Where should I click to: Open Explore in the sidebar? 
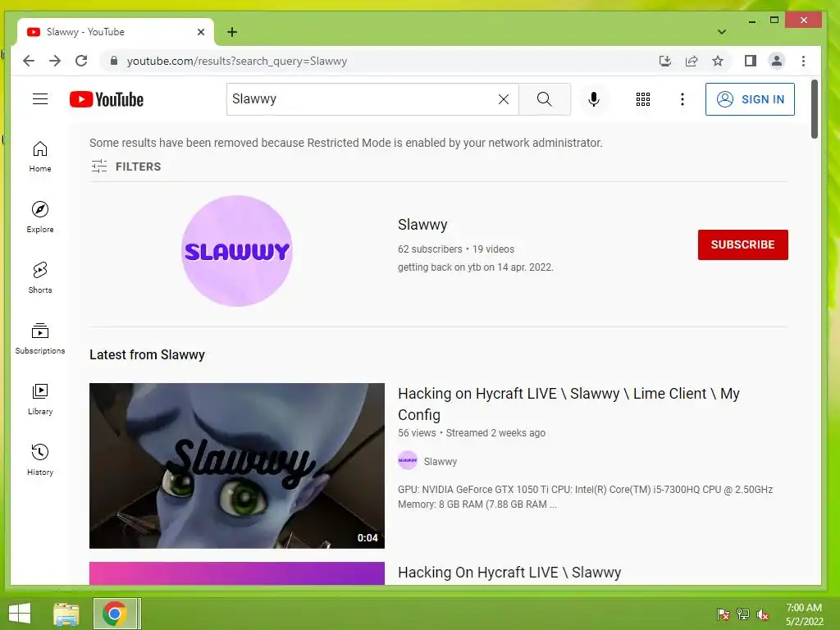click(x=40, y=217)
